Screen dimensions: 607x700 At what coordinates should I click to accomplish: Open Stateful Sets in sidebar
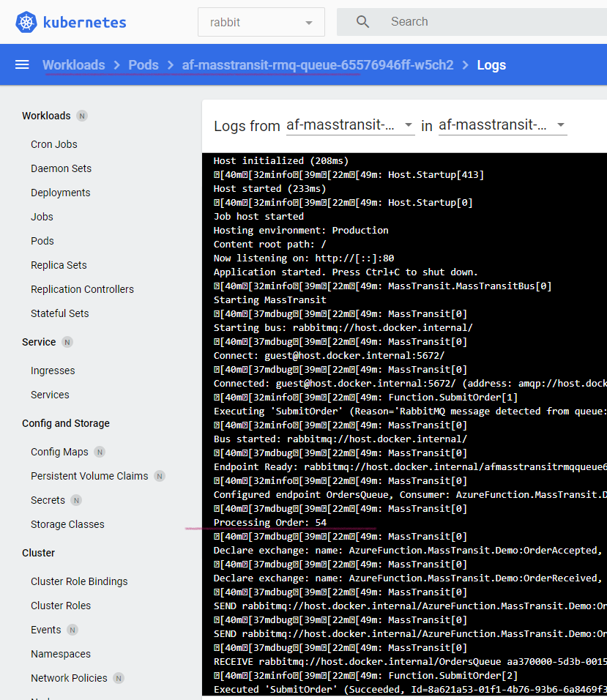[x=60, y=313]
